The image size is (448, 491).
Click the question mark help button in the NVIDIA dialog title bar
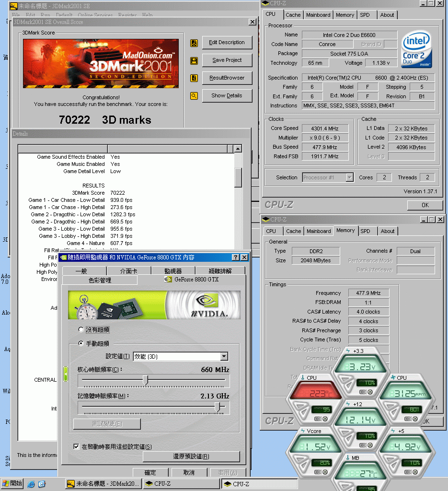(236, 257)
